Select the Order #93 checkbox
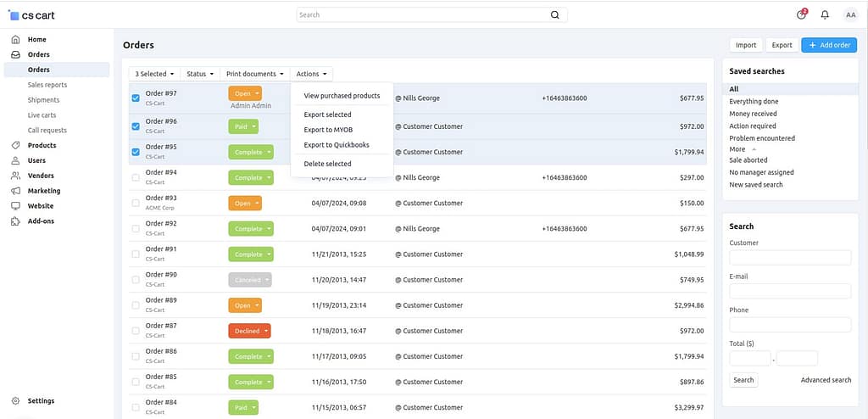868x419 pixels. coord(136,203)
